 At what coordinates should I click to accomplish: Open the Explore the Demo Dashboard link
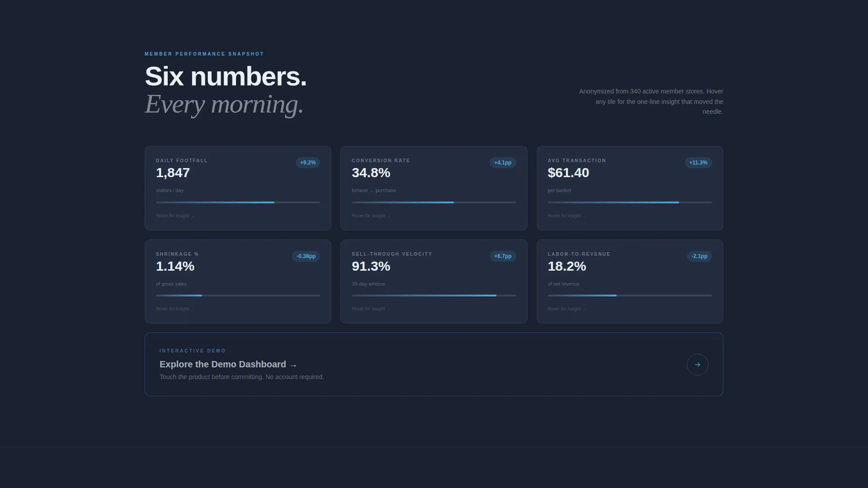coord(228,364)
